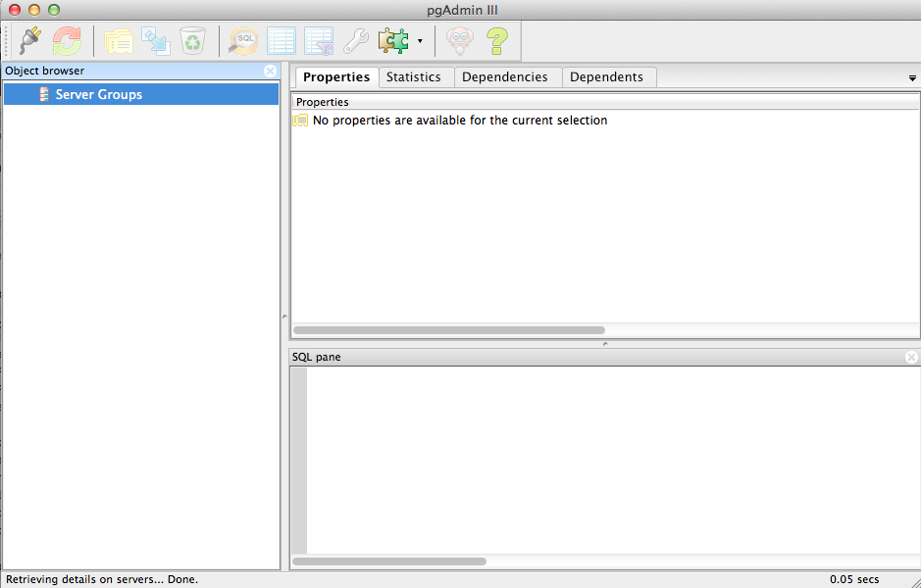
Task: Minimize the pgAdmin III window
Action: point(34,10)
